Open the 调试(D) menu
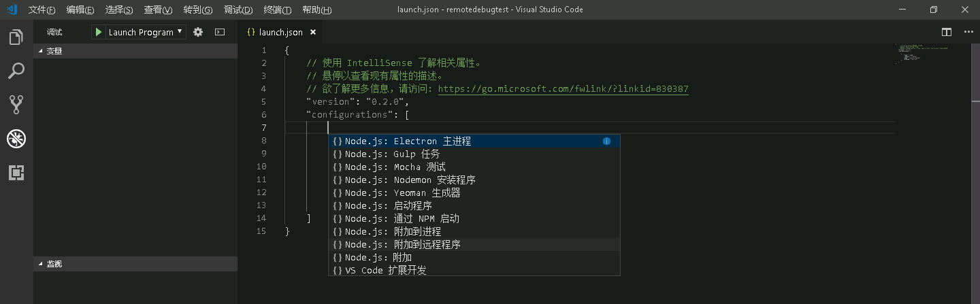Screen dimensions: 980x304 (x=238, y=10)
